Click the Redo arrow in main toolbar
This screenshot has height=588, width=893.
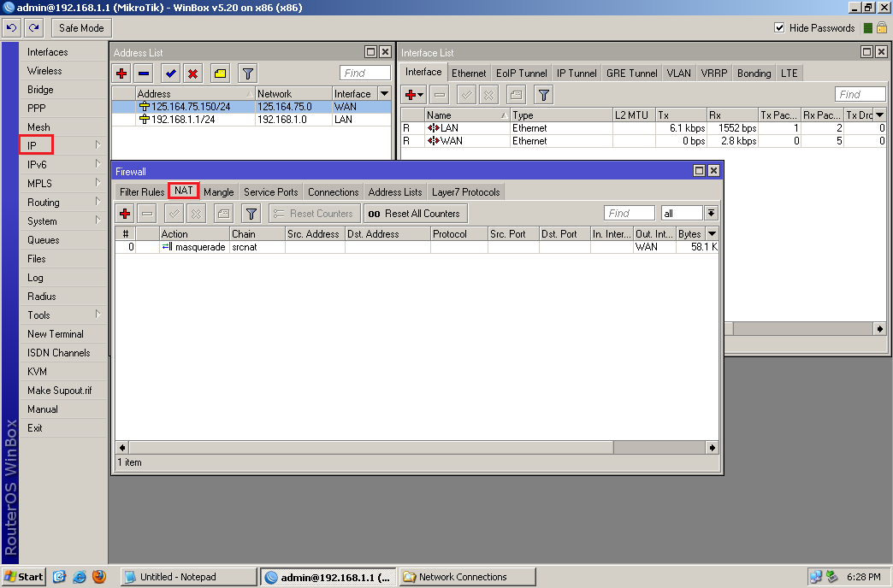(x=33, y=28)
